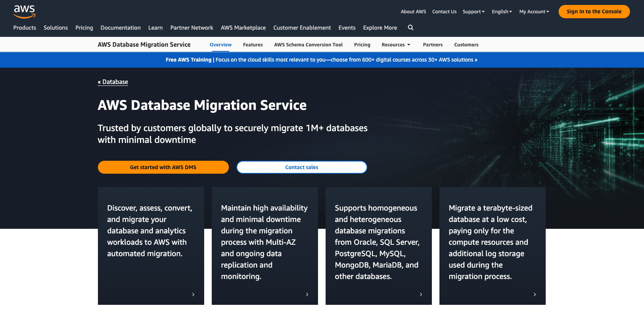Viewport: 644px width, 328px height.
Task: Open the Solutions menu
Action: (56, 28)
